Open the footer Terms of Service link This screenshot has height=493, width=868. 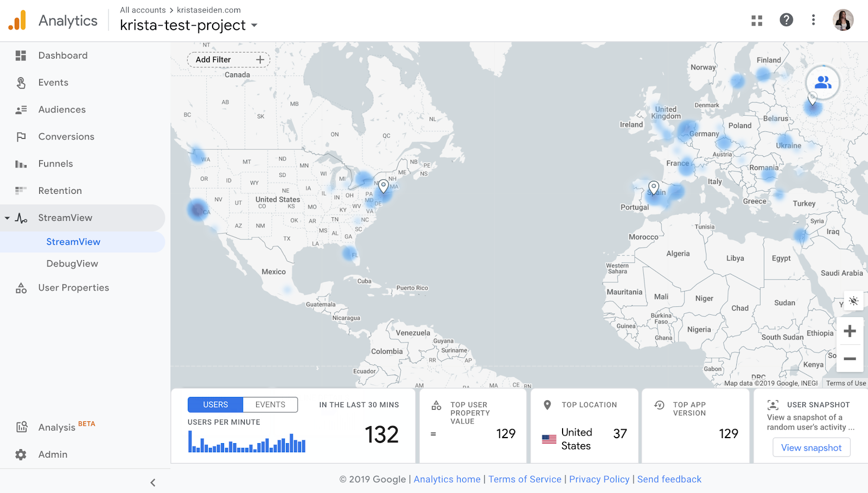(525, 479)
